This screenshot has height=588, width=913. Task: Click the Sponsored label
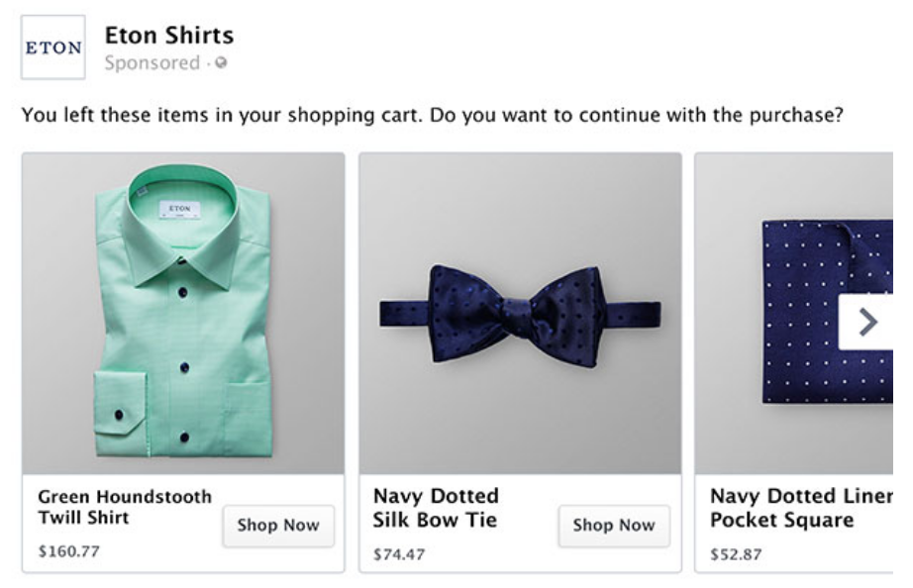pyautogui.click(x=152, y=63)
